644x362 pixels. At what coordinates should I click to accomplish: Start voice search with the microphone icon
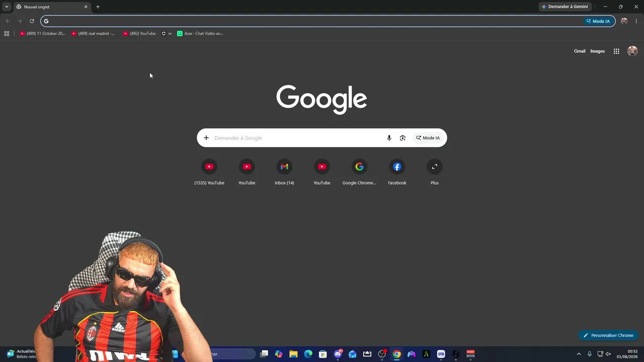click(x=389, y=138)
